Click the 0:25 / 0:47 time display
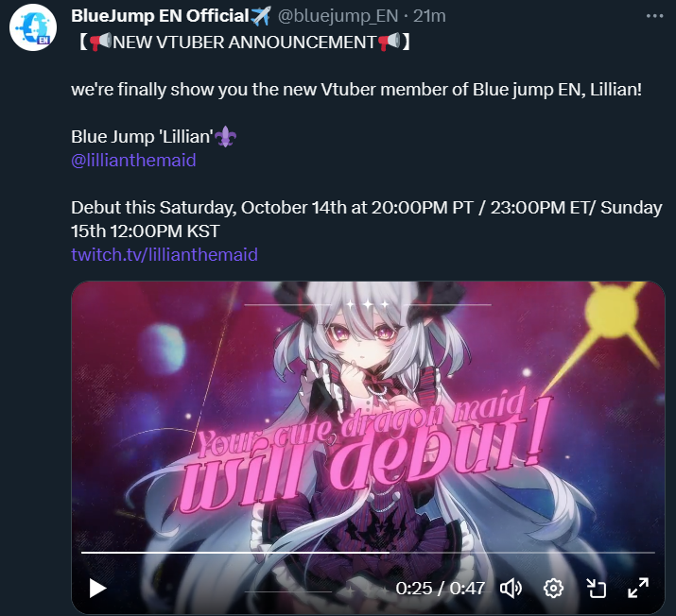Screen dimensions: 676x616 [441, 589]
